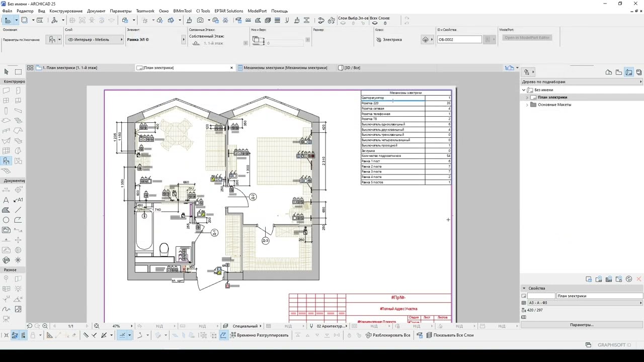Viewport: 644px width, 362px height.
Task: Select the Dimension tool under Документирование
Action: point(6,190)
